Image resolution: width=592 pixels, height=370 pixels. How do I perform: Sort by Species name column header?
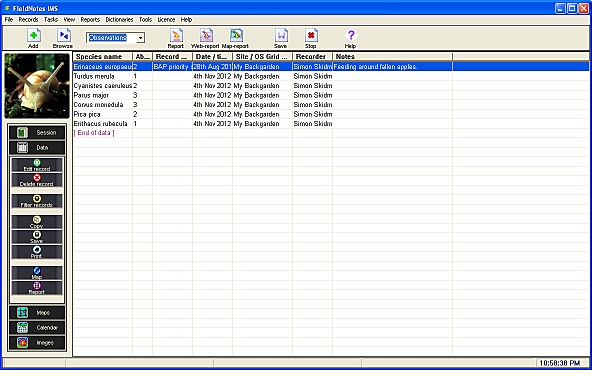[103, 57]
